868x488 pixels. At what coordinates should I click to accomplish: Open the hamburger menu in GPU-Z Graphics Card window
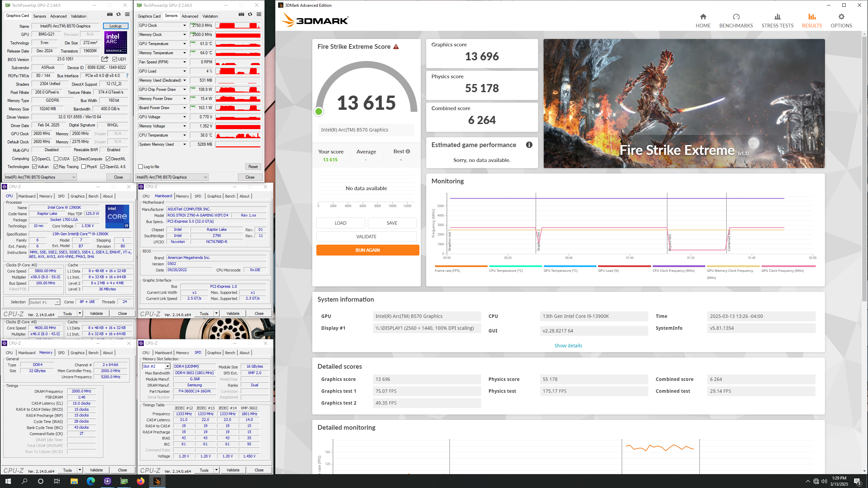point(127,14)
